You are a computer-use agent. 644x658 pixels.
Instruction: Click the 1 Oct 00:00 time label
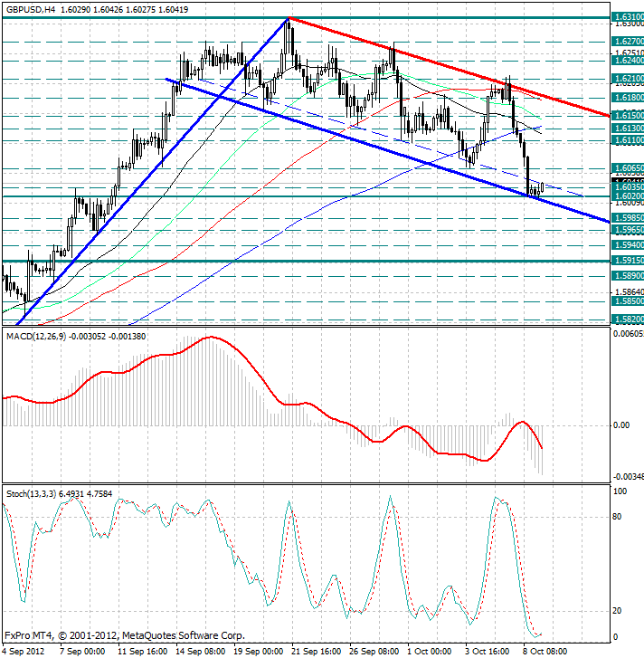430,652
